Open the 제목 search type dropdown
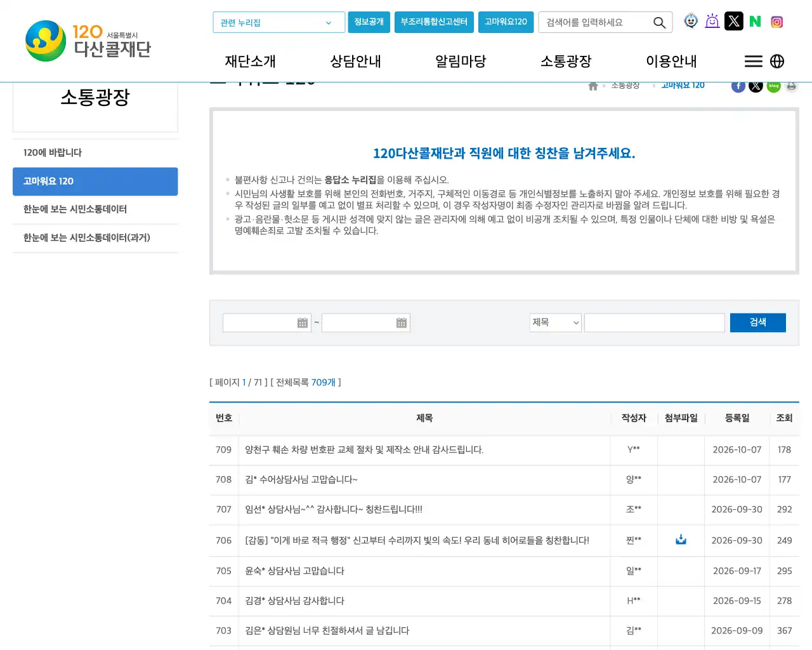This screenshot has width=812, height=650. pos(556,322)
